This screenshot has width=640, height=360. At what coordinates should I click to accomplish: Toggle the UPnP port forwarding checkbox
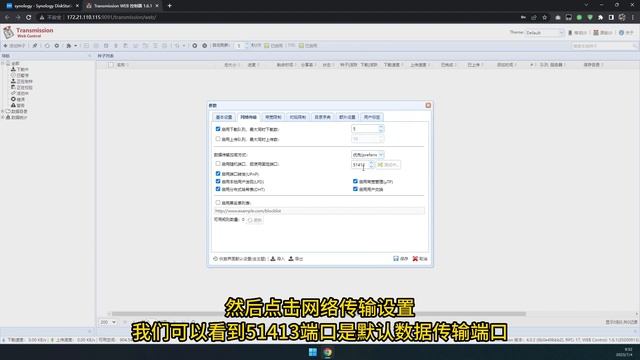(x=218, y=174)
